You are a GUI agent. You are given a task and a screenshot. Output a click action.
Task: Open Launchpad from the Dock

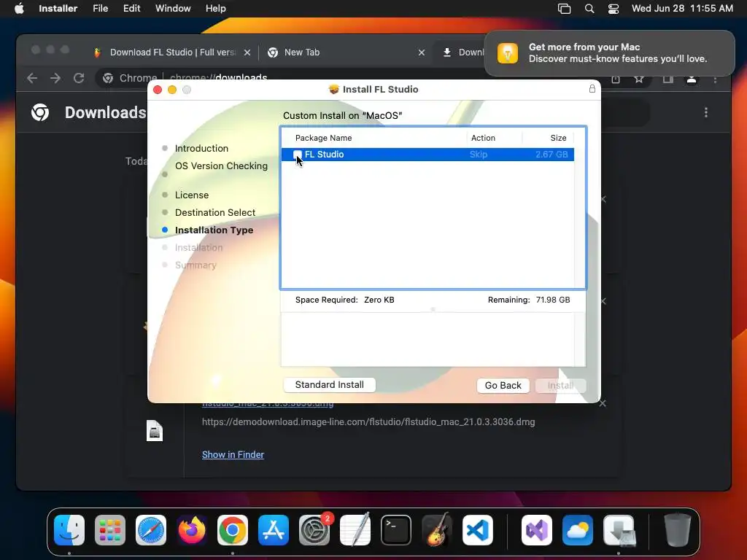tap(110, 530)
